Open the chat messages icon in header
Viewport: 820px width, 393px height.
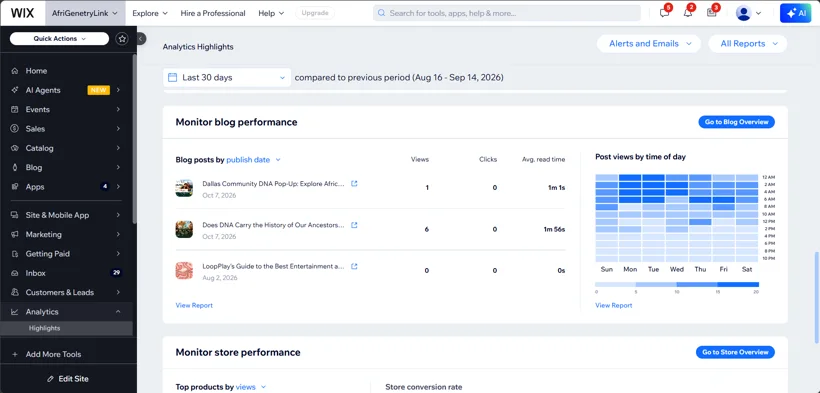tap(664, 13)
